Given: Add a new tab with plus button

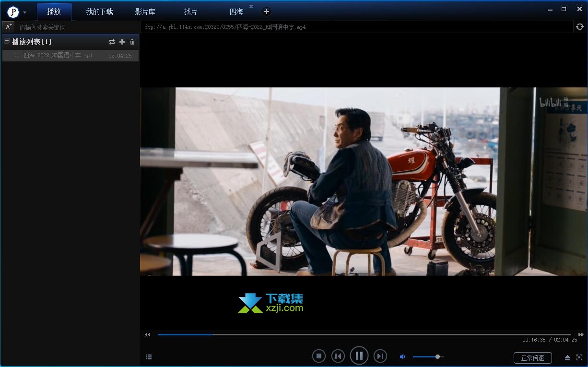Looking at the screenshot, I should click(267, 12).
